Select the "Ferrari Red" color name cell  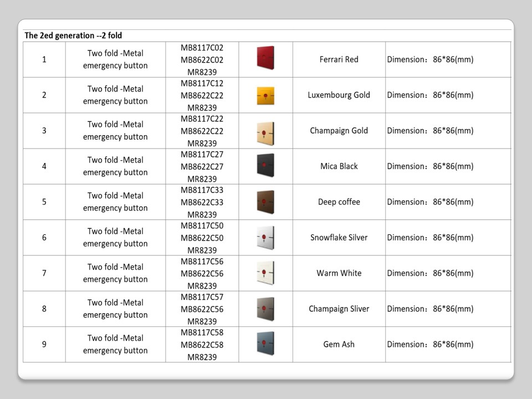339,59
